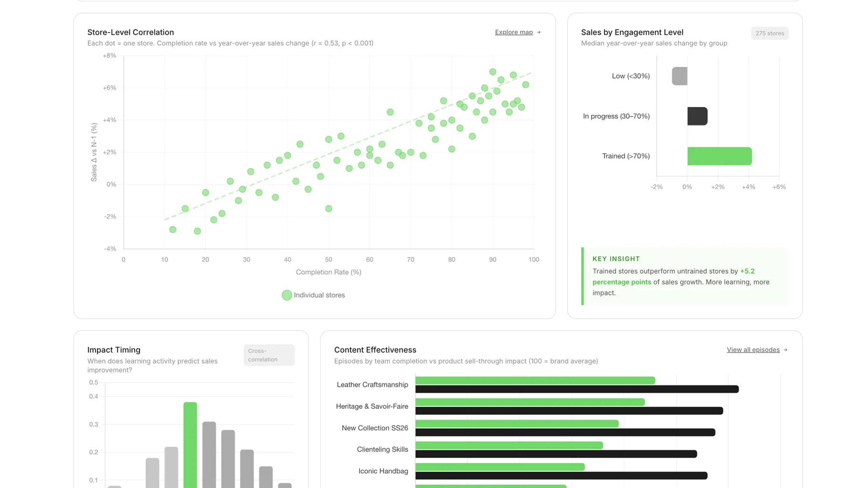
Task: Click the black Leather Craftsmanship bar
Action: point(576,390)
